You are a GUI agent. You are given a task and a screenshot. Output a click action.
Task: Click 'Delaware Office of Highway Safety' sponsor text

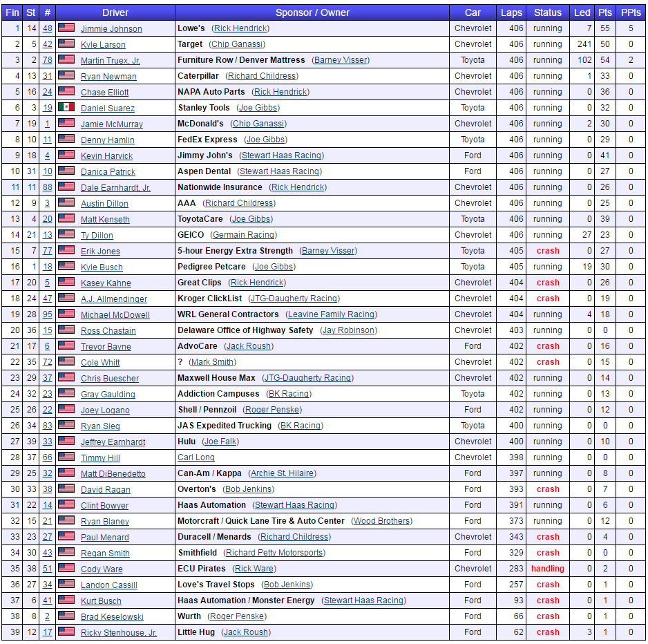[x=245, y=330]
